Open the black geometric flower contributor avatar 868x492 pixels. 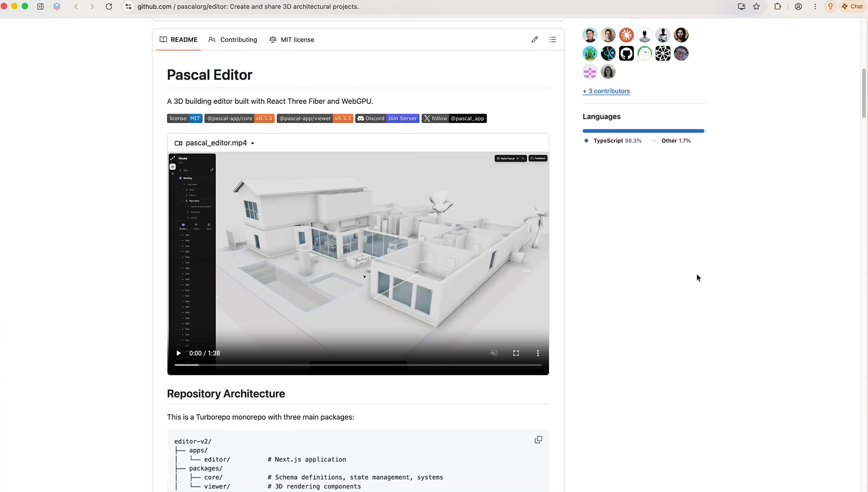(663, 54)
